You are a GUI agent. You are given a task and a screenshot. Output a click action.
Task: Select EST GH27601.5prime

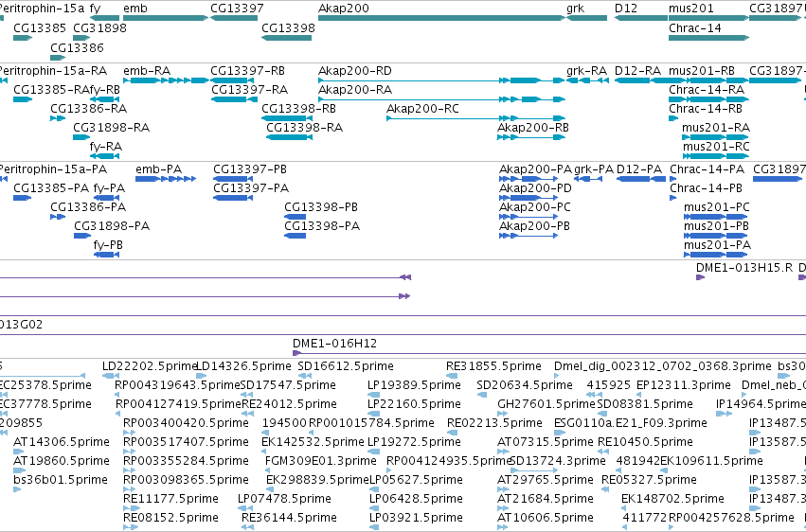(x=503, y=414)
